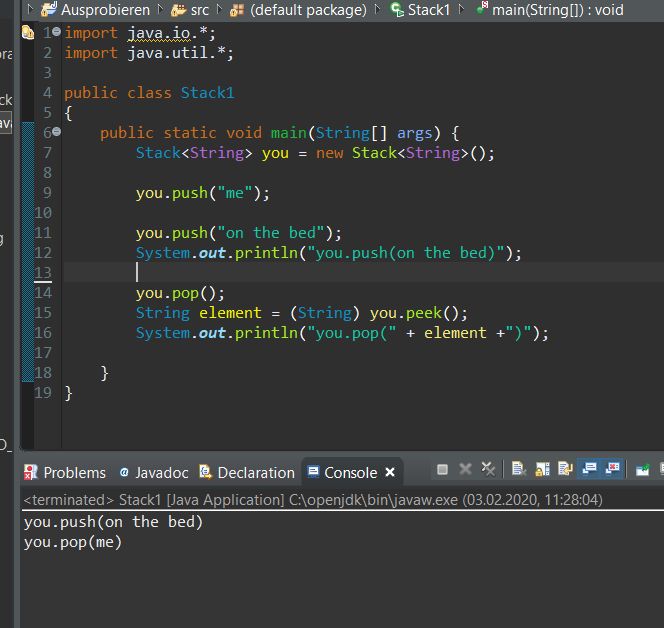The width and height of the screenshot is (664, 628).
Task: Toggle Scroll Lock in the Console
Action: tap(541, 469)
